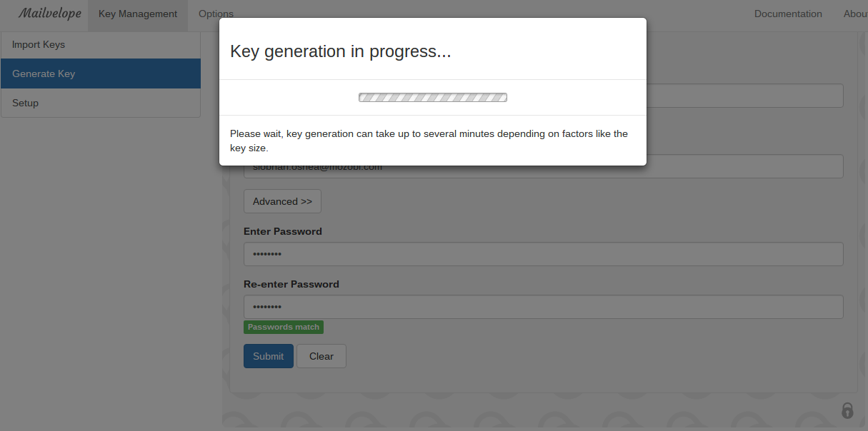The width and height of the screenshot is (868, 431).
Task: Open the Documentation link
Action: [788, 14]
